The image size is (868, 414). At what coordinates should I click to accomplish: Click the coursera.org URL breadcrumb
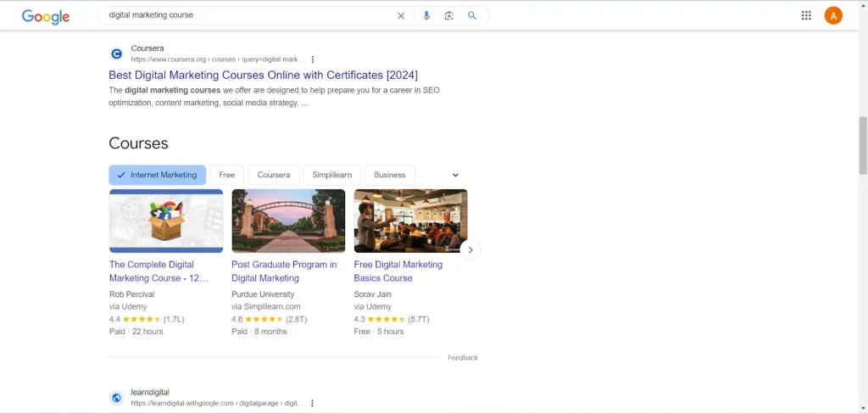coord(217,59)
